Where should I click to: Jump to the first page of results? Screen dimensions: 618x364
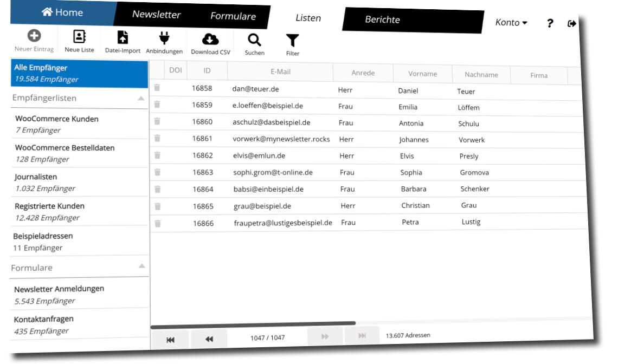(170, 339)
